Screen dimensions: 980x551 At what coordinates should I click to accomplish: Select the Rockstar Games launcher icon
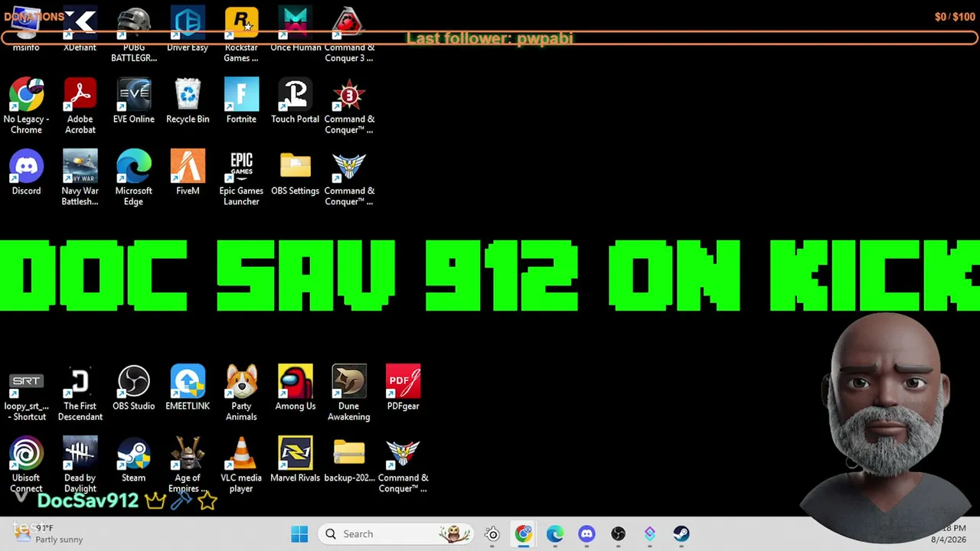tap(241, 35)
